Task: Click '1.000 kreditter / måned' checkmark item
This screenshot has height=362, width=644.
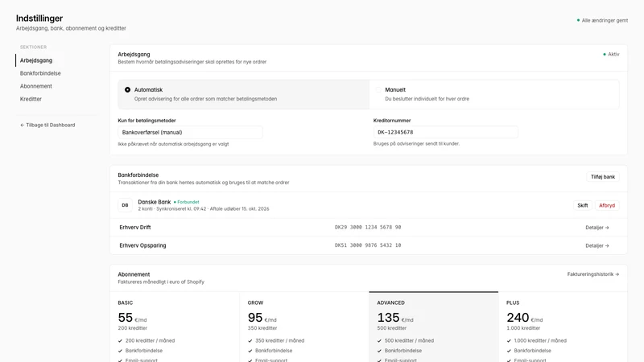Action: coord(536,340)
